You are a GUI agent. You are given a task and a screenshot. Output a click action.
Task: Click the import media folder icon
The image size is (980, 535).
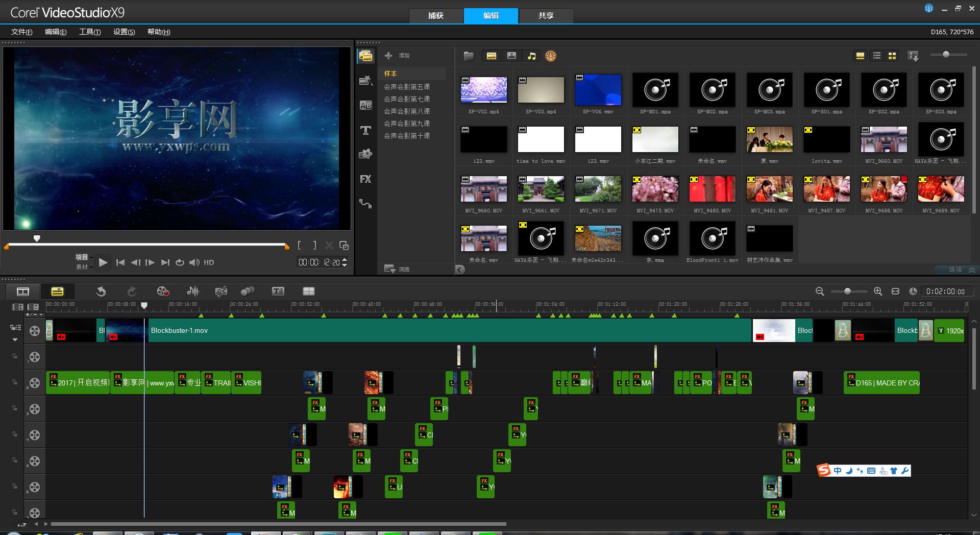point(469,56)
